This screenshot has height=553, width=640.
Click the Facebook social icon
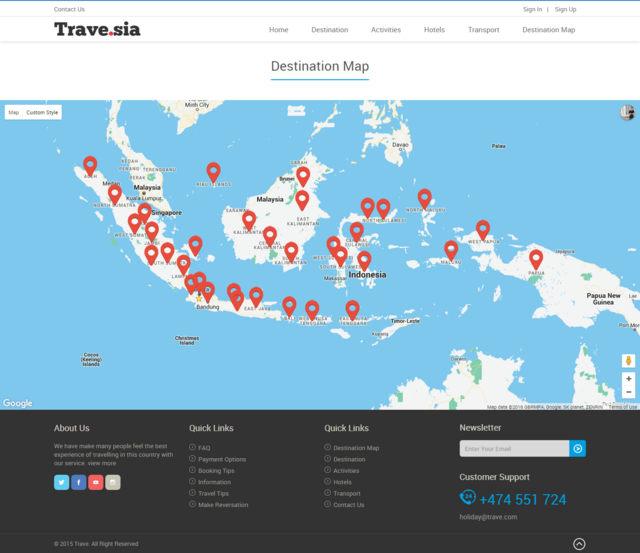[79, 482]
